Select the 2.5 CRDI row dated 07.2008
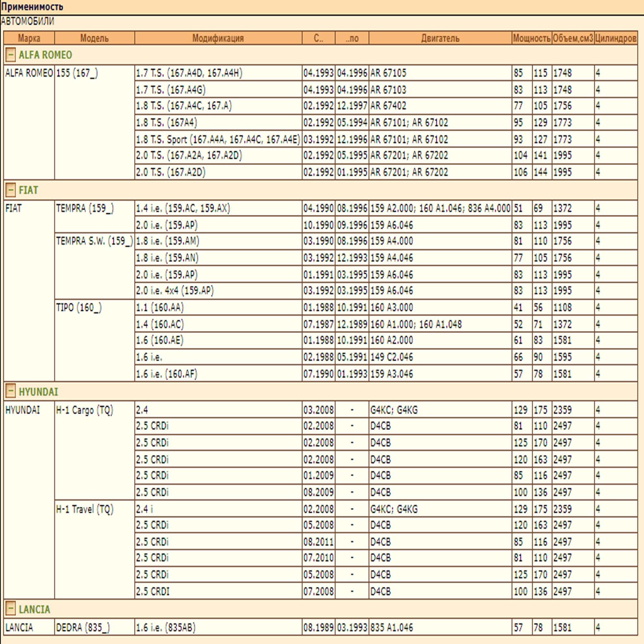644x644 pixels. click(218, 591)
